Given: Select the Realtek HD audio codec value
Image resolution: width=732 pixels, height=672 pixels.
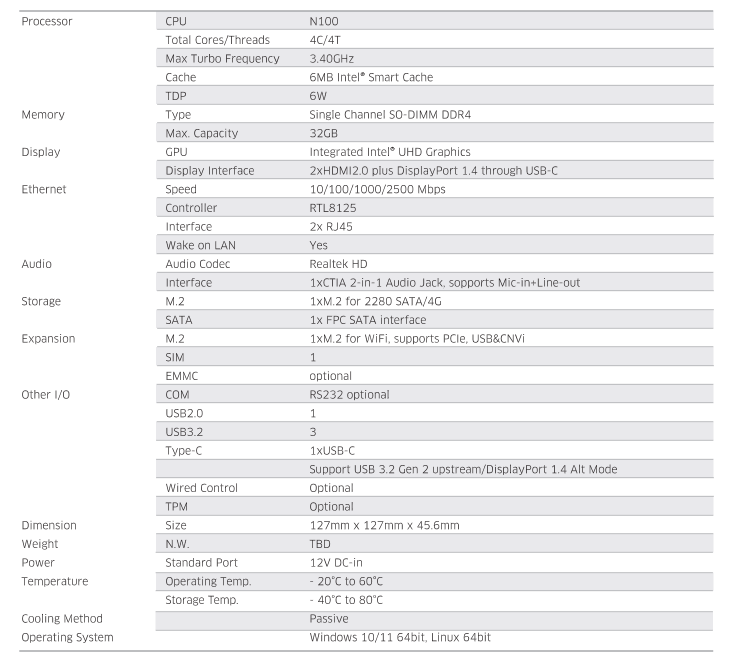Looking at the screenshot, I should 339,264.
